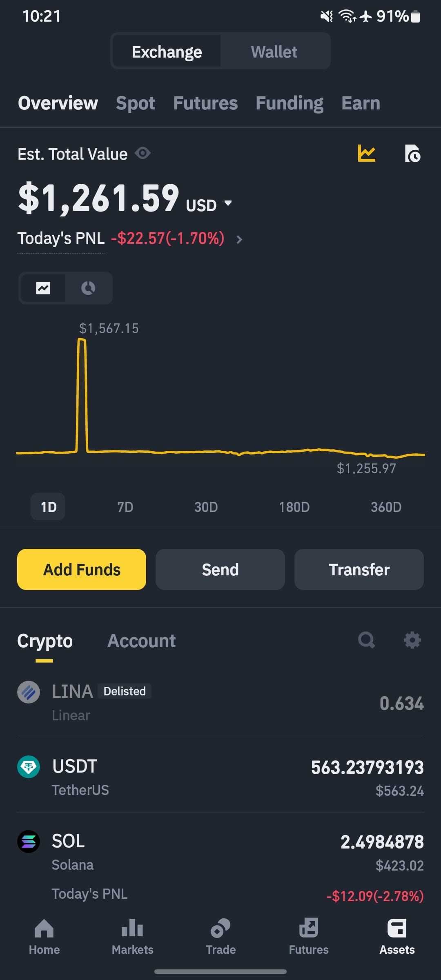Open Trade in bottom navigation
Image resolution: width=441 pixels, height=980 pixels.
(x=220, y=937)
